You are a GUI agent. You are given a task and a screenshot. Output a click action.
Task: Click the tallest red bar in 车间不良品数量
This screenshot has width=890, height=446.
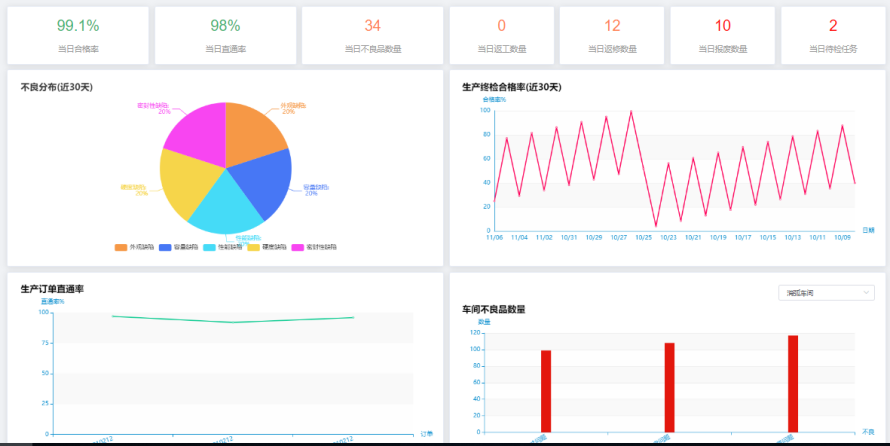(793, 383)
